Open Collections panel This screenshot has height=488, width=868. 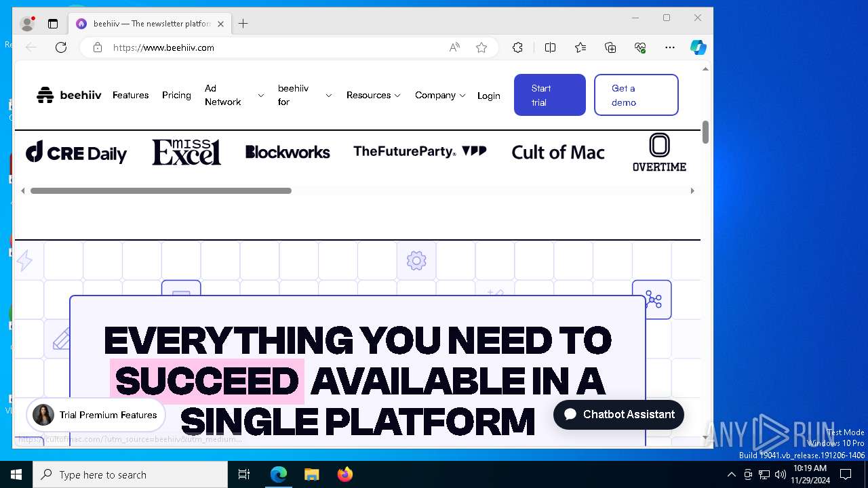(610, 47)
